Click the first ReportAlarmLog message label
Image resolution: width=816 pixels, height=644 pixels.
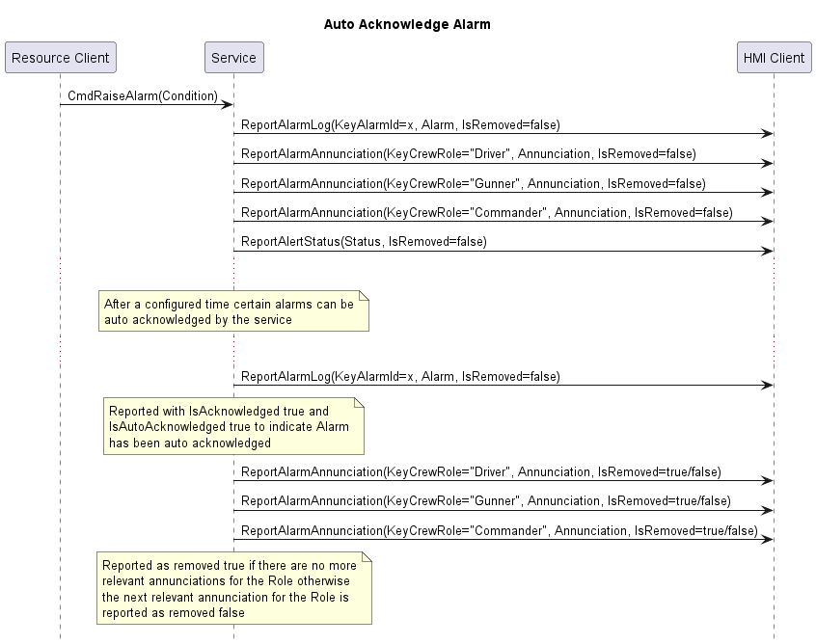[400, 124]
